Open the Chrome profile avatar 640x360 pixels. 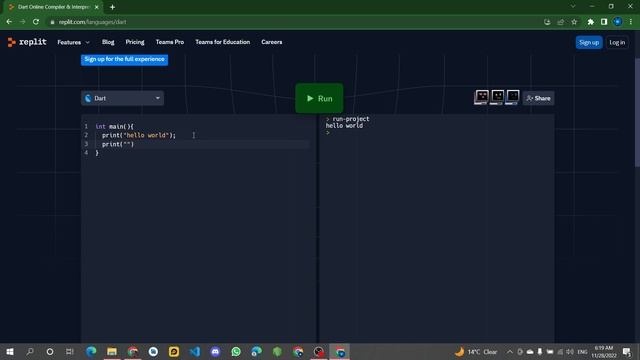click(617, 22)
